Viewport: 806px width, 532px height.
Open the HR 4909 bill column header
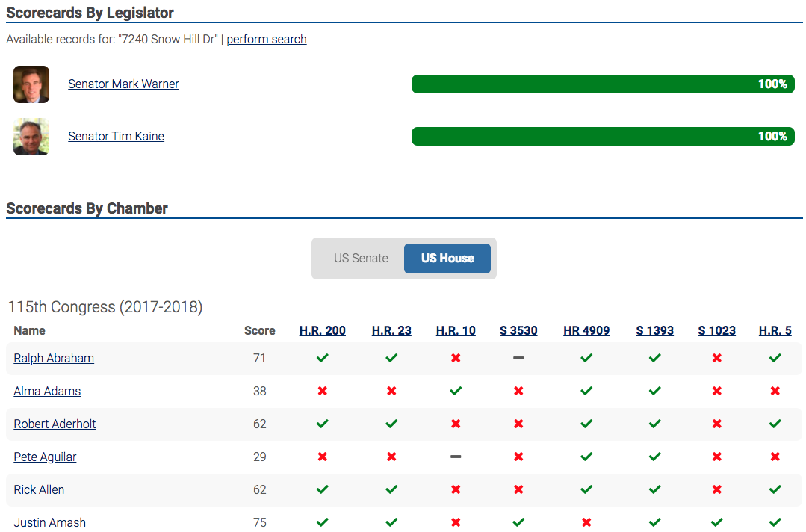click(x=586, y=330)
